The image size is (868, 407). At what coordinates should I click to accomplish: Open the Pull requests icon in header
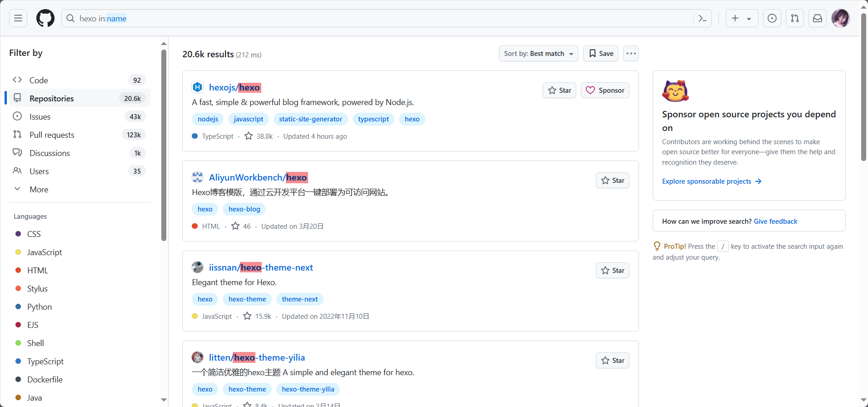(794, 18)
